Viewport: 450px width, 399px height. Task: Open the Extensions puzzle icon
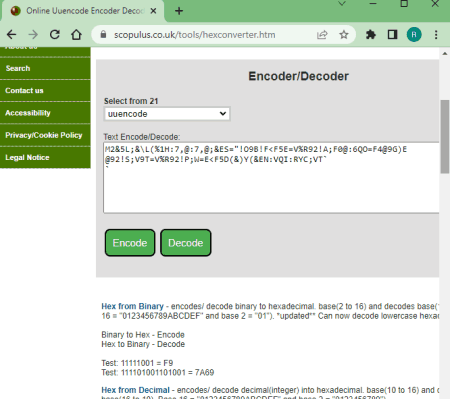pos(371,35)
